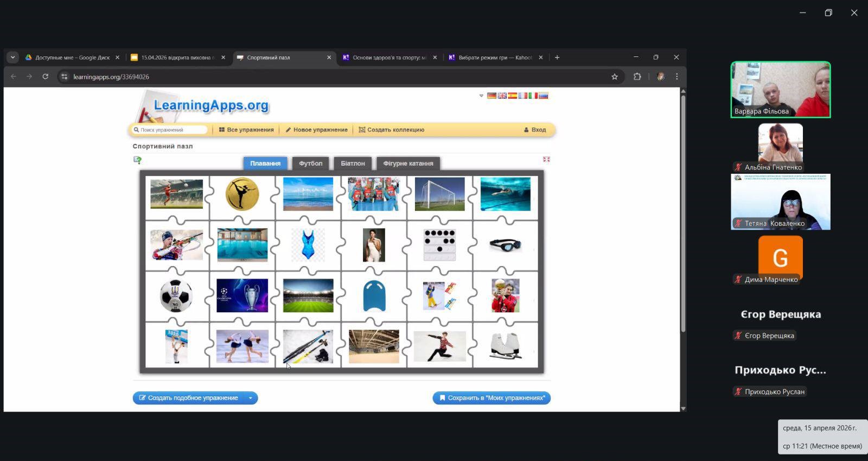The height and width of the screenshot is (461, 868).
Task: Click the site information icon in address bar
Action: (65, 77)
